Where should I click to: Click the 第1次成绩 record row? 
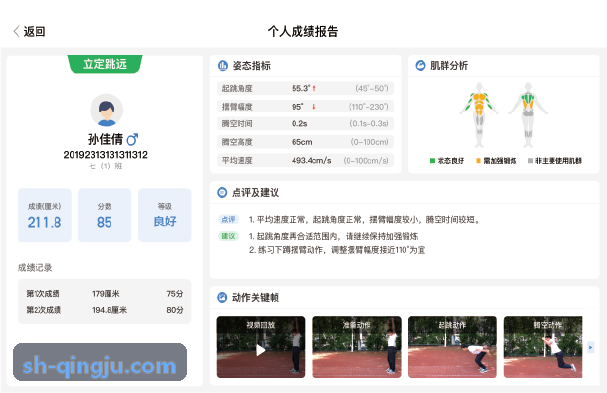tap(105, 294)
